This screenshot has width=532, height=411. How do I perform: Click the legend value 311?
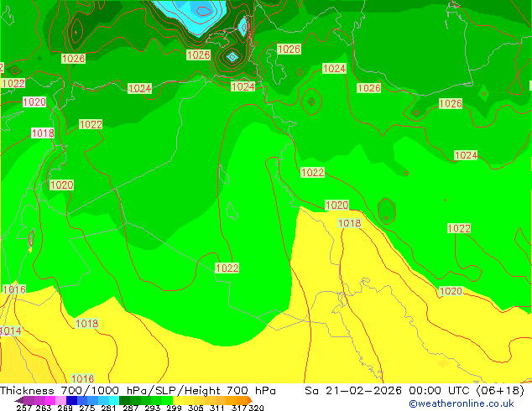coord(217,408)
